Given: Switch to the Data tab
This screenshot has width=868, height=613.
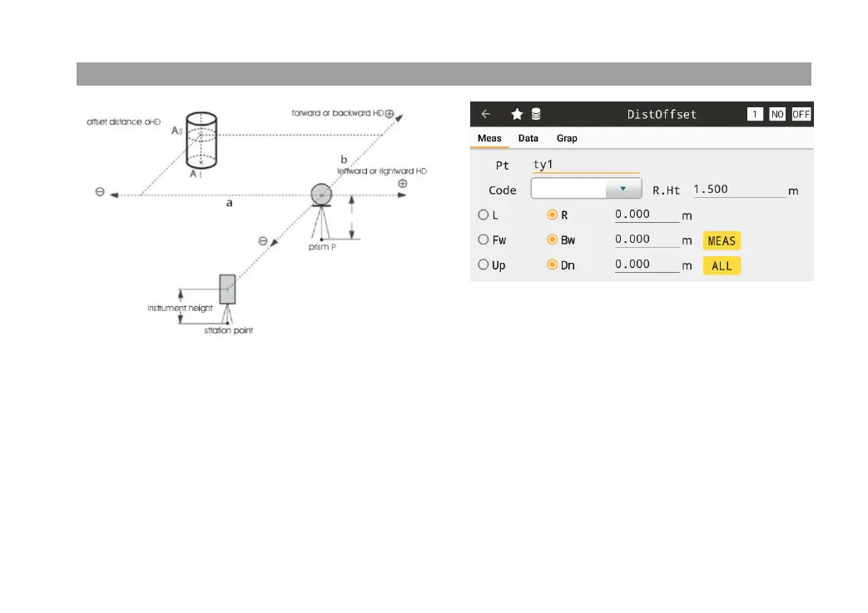Looking at the screenshot, I should pyautogui.click(x=528, y=138).
